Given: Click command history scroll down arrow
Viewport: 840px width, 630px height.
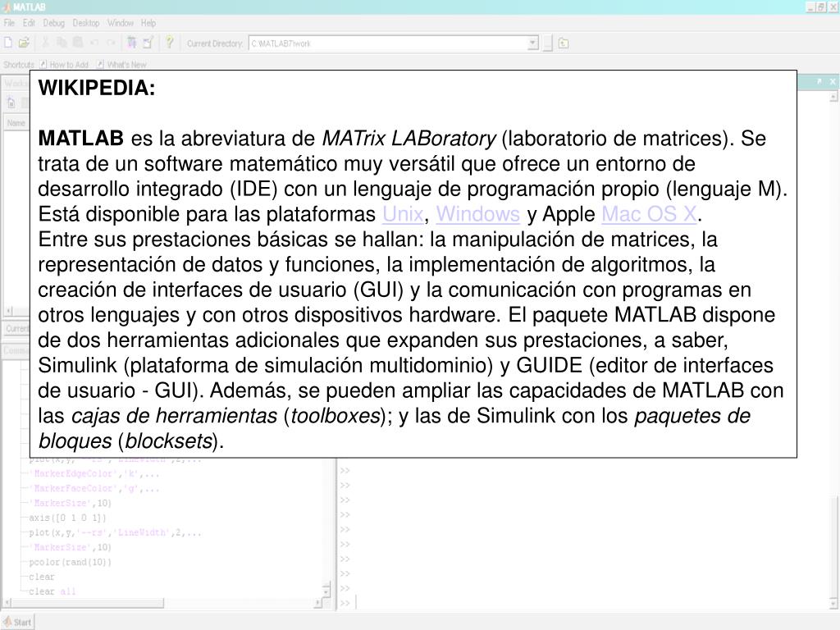Looking at the screenshot, I should 326,591.
